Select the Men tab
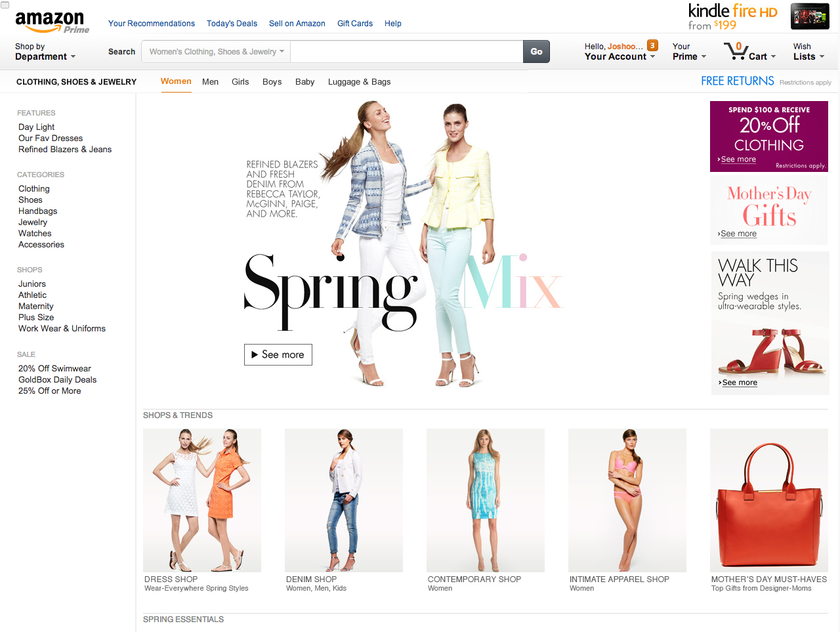The height and width of the screenshot is (632, 840). point(210,82)
